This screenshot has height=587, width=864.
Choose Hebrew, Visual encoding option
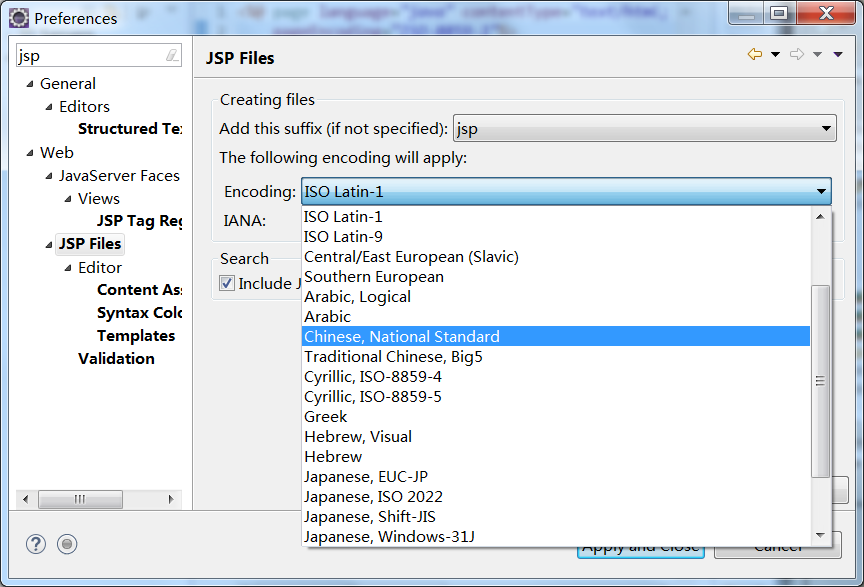pyautogui.click(x=556, y=437)
